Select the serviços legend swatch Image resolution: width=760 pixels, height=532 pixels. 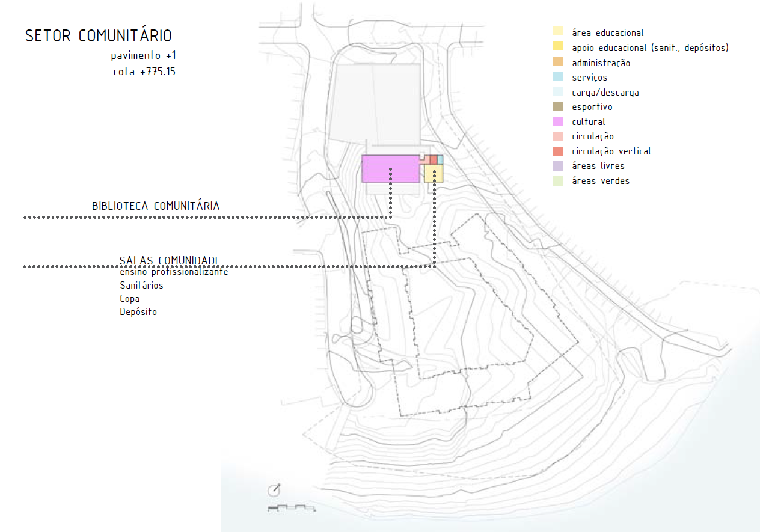pyautogui.click(x=558, y=77)
